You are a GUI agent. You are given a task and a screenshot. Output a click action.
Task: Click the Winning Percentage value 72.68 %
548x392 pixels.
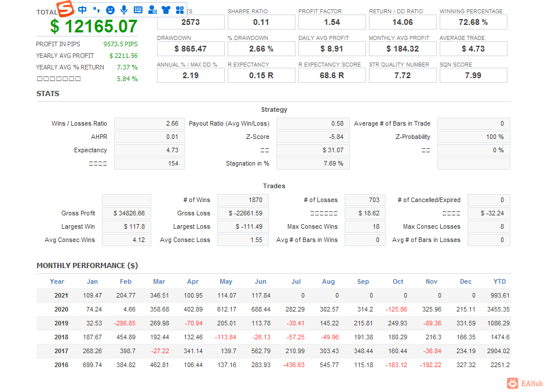click(x=473, y=22)
